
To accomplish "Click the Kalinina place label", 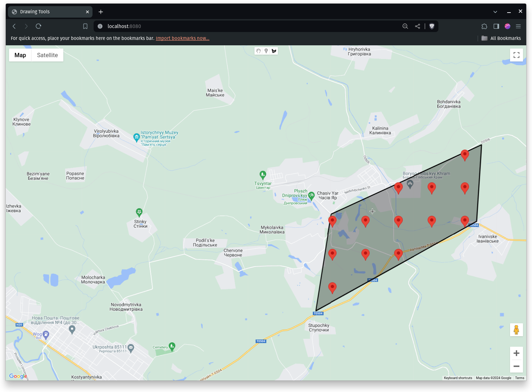I will pyautogui.click(x=380, y=131).
